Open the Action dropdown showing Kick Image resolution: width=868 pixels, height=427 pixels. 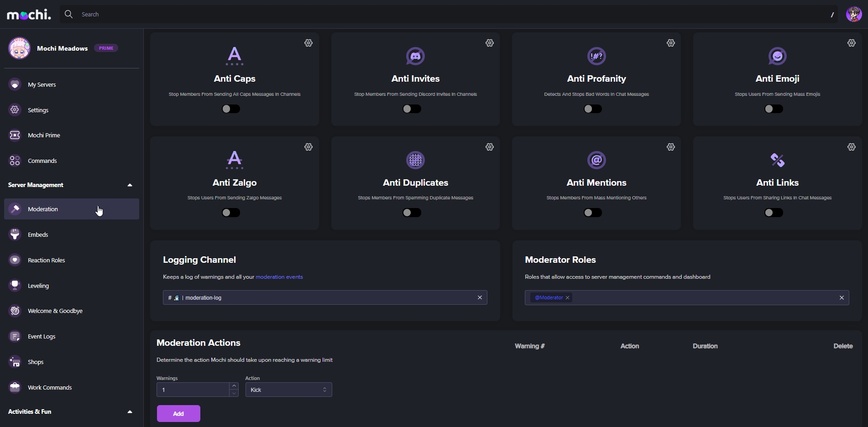[288, 390]
